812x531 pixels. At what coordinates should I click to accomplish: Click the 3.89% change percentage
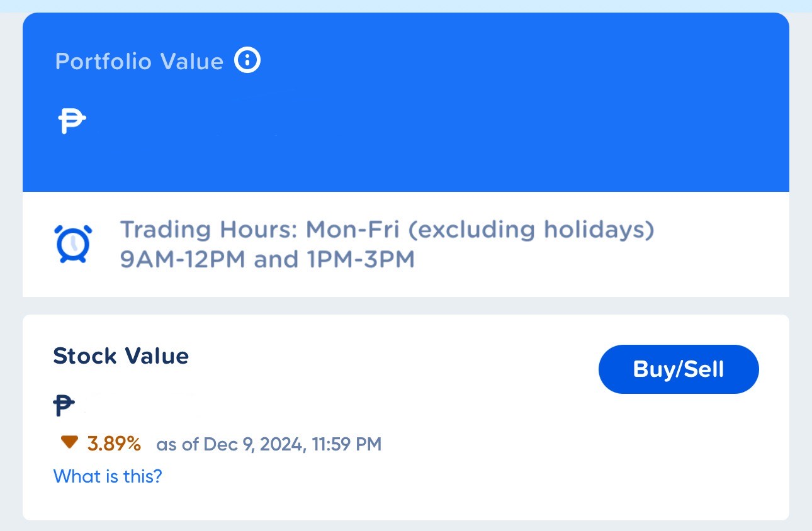tap(114, 444)
